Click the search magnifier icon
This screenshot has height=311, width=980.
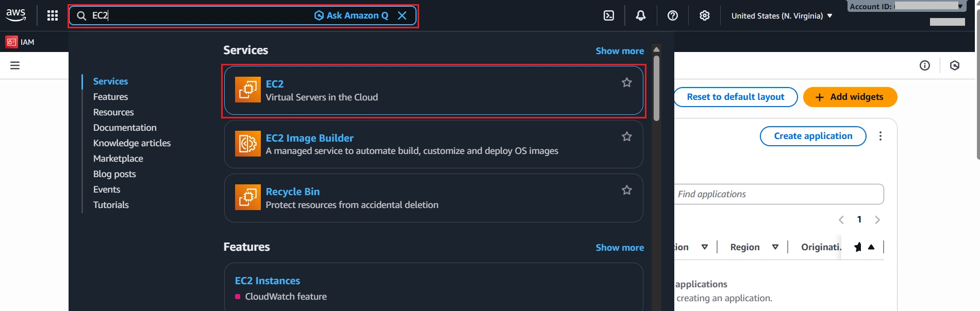tap(81, 16)
